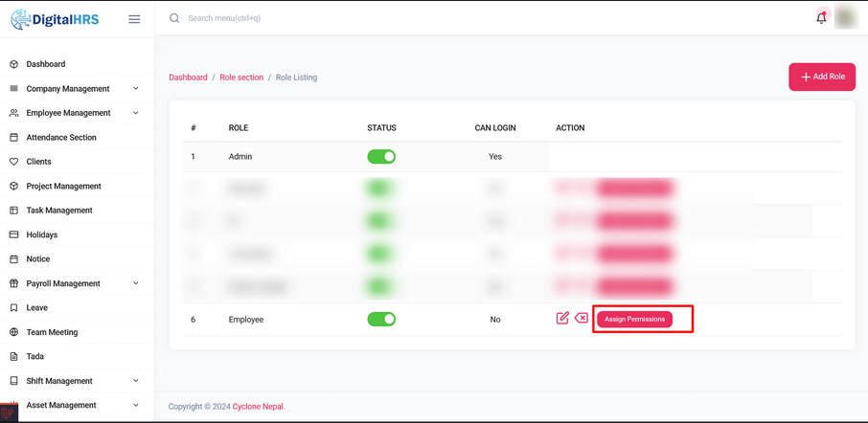Open the Role section breadcrumb link
The image size is (868, 423).
tap(241, 78)
